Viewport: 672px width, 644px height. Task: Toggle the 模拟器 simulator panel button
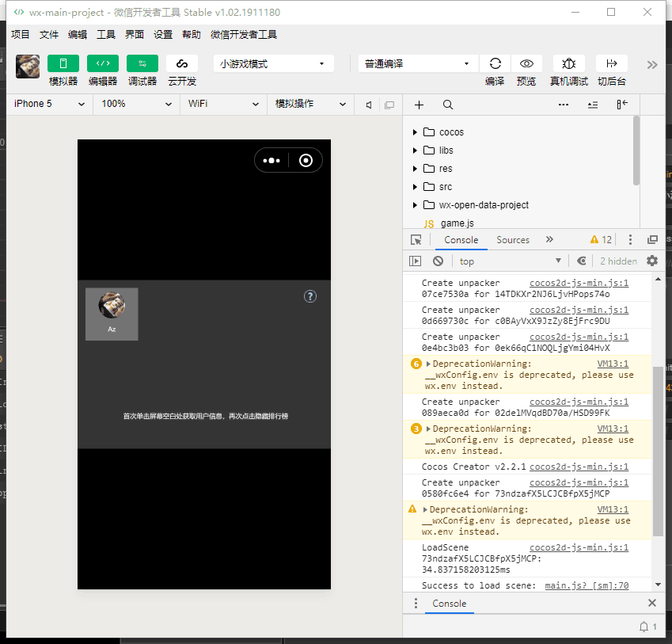63,63
